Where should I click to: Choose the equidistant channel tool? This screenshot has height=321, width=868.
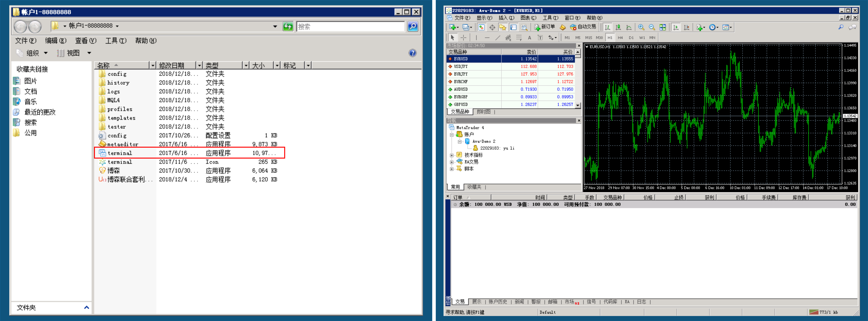pyautogui.click(x=508, y=38)
